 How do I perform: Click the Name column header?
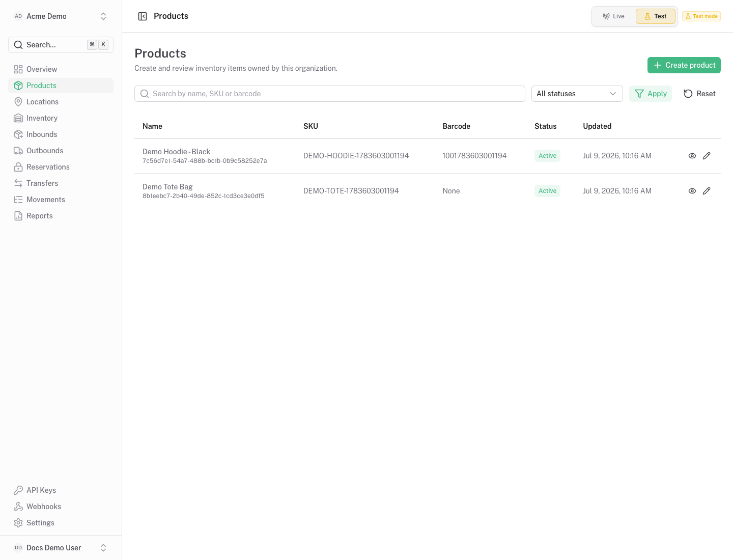click(x=152, y=126)
